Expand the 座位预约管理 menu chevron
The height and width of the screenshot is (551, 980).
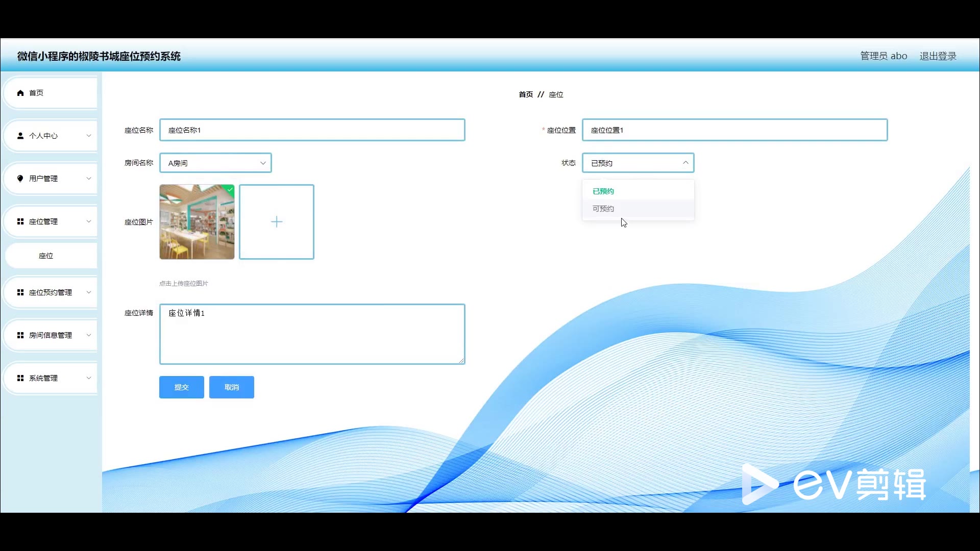(89, 292)
